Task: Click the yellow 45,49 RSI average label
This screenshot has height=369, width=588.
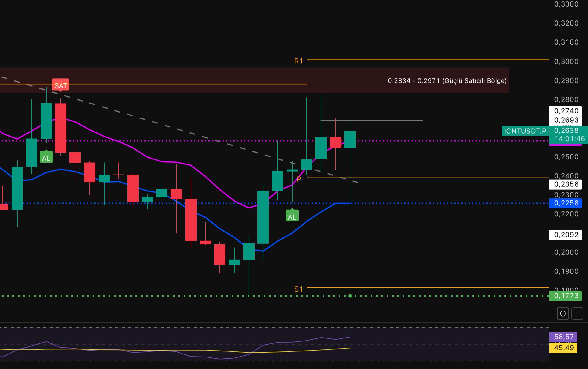Action: (x=563, y=348)
